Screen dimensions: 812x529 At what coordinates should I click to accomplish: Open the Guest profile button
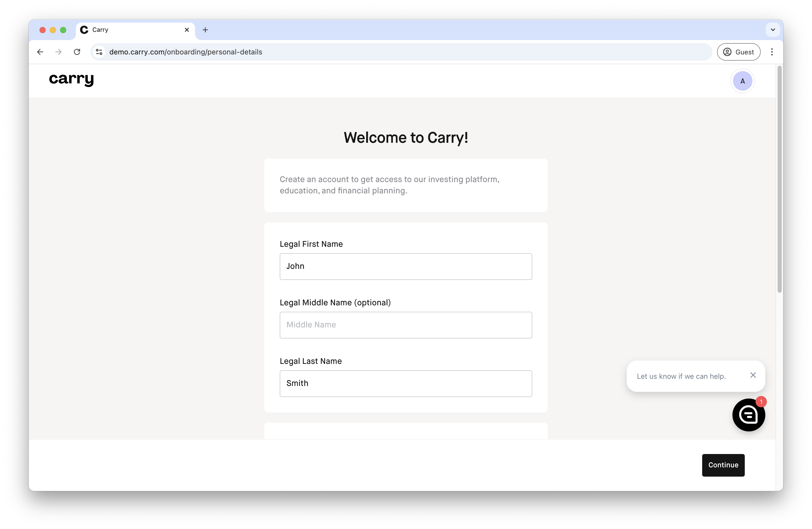(x=739, y=52)
